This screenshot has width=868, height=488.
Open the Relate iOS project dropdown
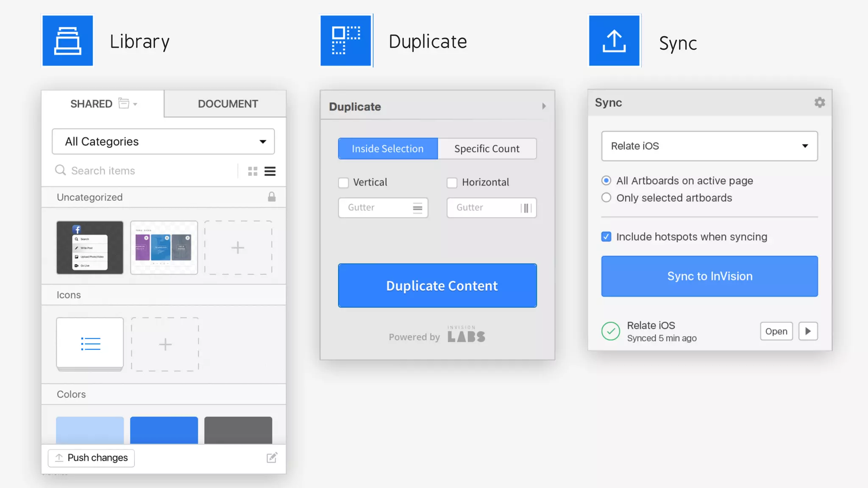click(x=709, y=146)
